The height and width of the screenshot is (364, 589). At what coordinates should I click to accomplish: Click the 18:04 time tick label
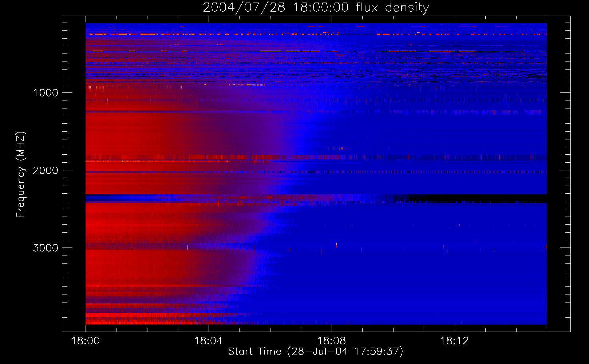point(209,341)
